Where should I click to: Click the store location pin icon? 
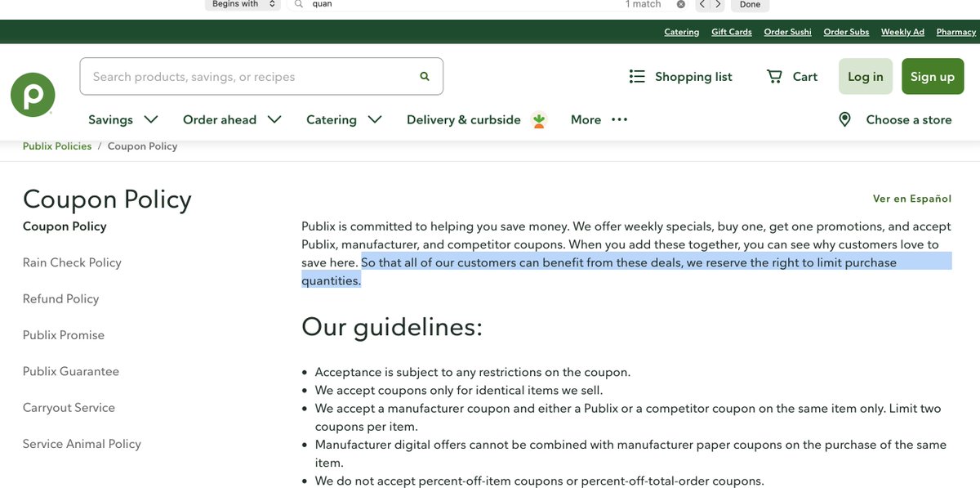(844, 119)
